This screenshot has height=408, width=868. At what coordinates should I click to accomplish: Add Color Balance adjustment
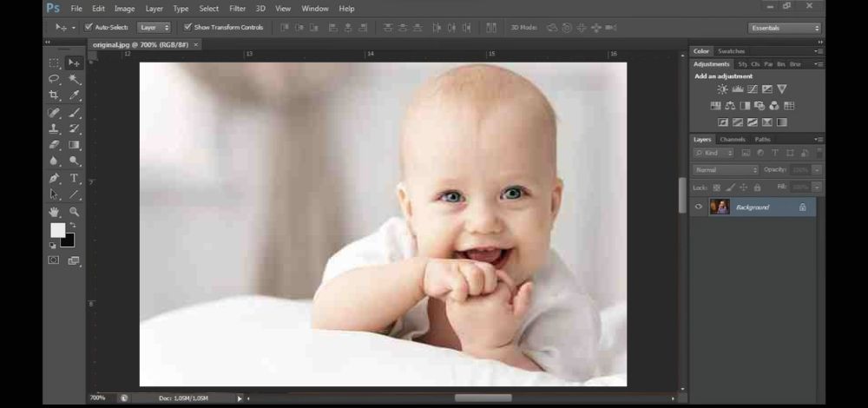(x=730, y=106)
